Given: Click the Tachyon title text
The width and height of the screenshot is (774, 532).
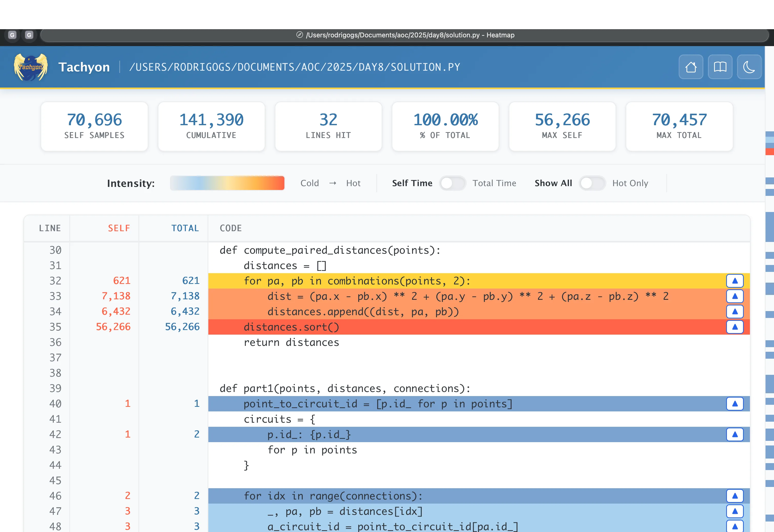Looking at the screenshot, I should pos(84,67).
